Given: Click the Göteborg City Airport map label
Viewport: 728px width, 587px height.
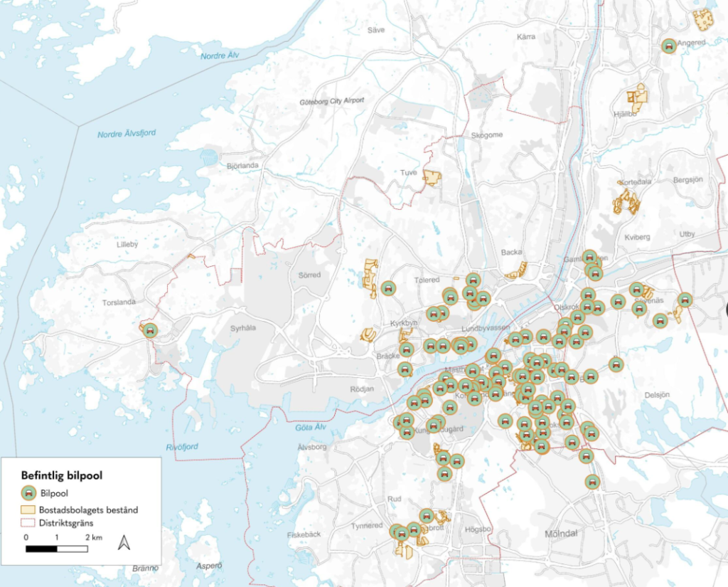Looking at the screenshot, I should [331, 100].
